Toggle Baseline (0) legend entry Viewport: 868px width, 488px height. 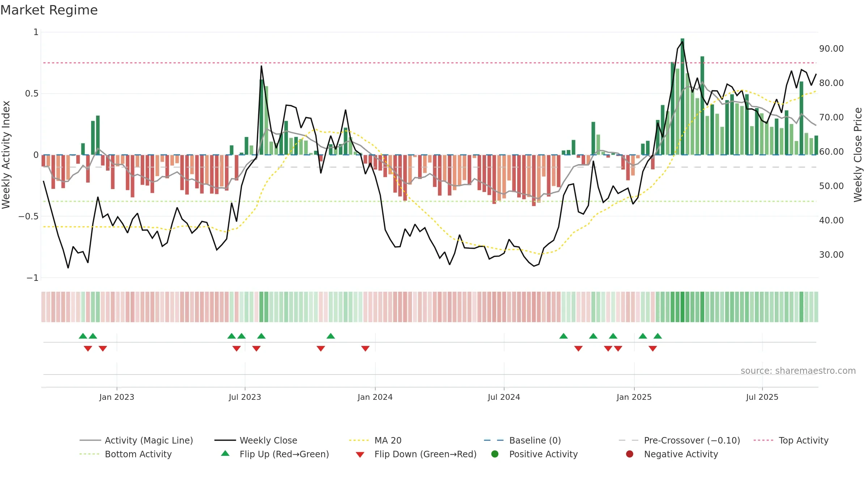click(522, 440)
